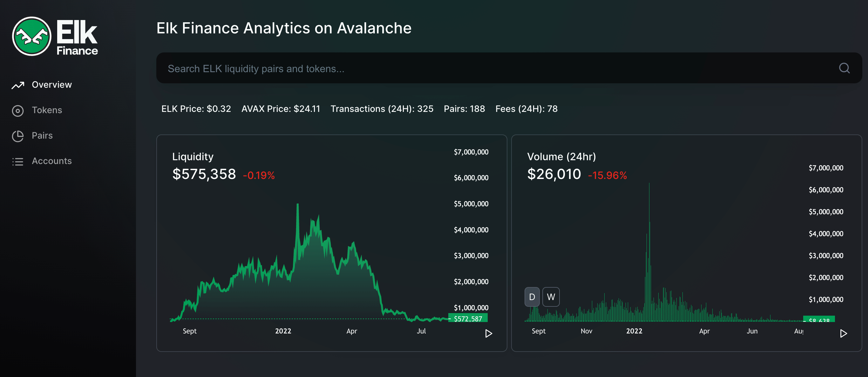Open the Accounts section
Screen dimensions: 868x377
tap(51, 161)
